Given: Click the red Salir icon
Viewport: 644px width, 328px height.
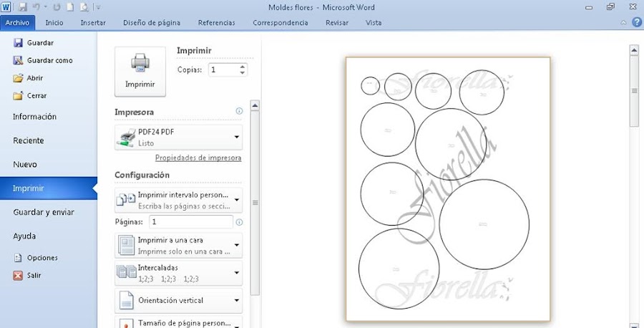Looking at the screenshot, I should point(18,276).
